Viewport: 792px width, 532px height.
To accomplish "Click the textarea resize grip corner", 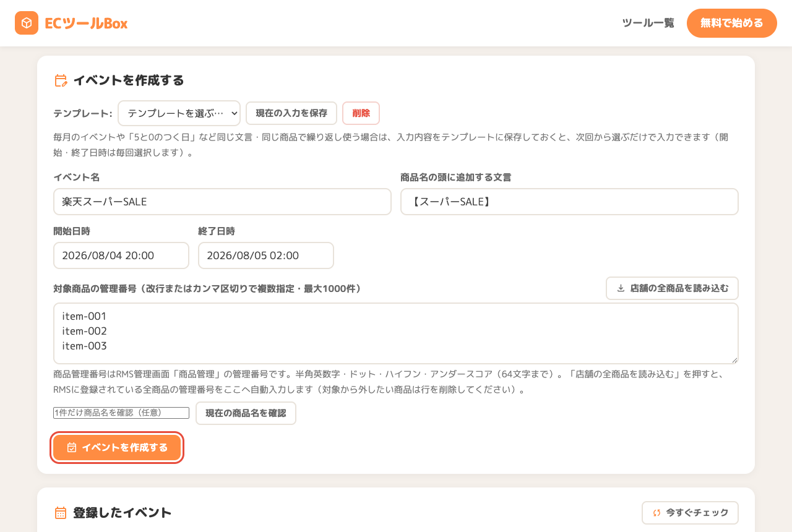I will pos(734,359).
